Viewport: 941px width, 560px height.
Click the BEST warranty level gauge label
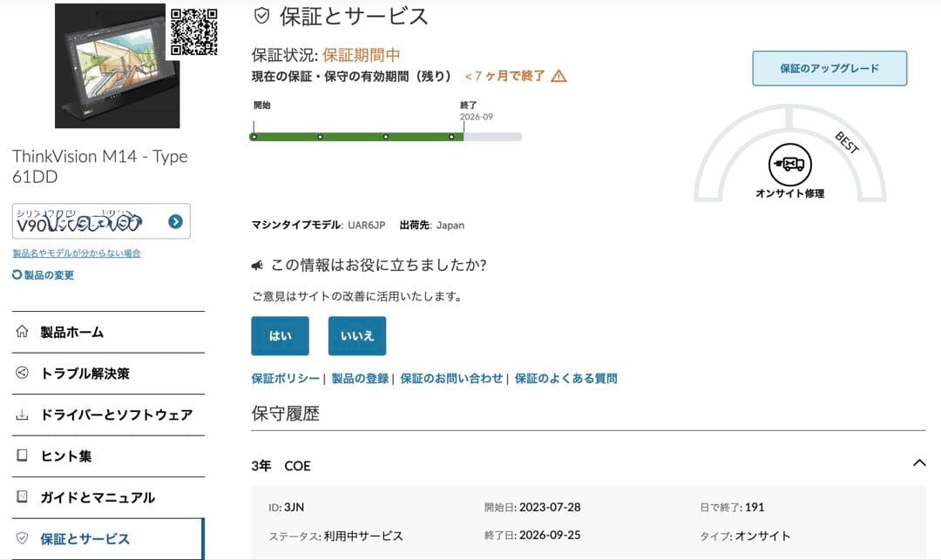point(847,143)
